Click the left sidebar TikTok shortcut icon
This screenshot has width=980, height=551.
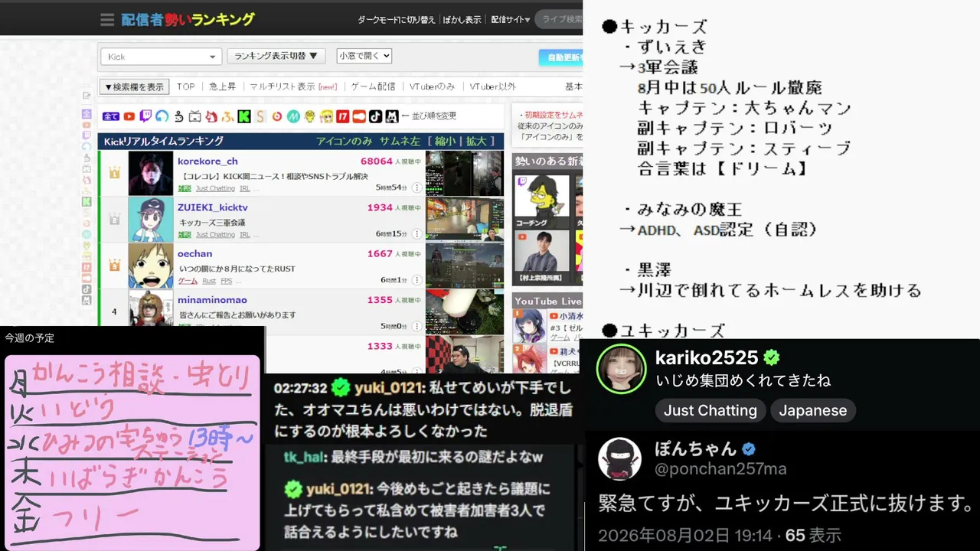[x=87, y=289]
